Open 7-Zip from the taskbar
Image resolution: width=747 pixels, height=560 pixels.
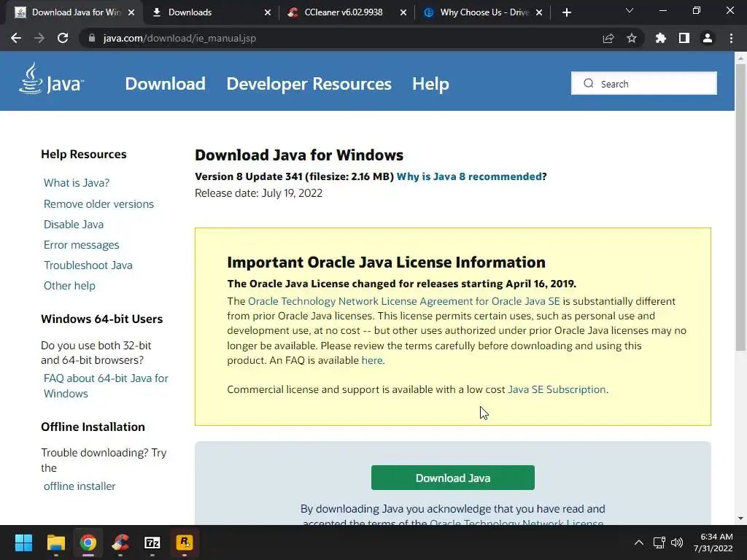tap(152, 542)
